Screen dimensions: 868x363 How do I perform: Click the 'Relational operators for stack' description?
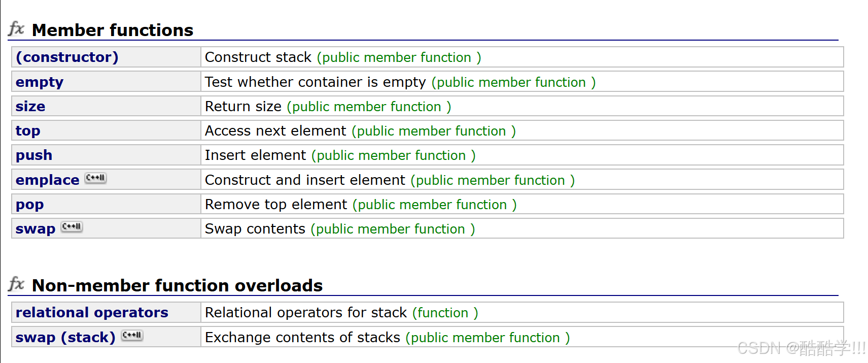(306, 312)
